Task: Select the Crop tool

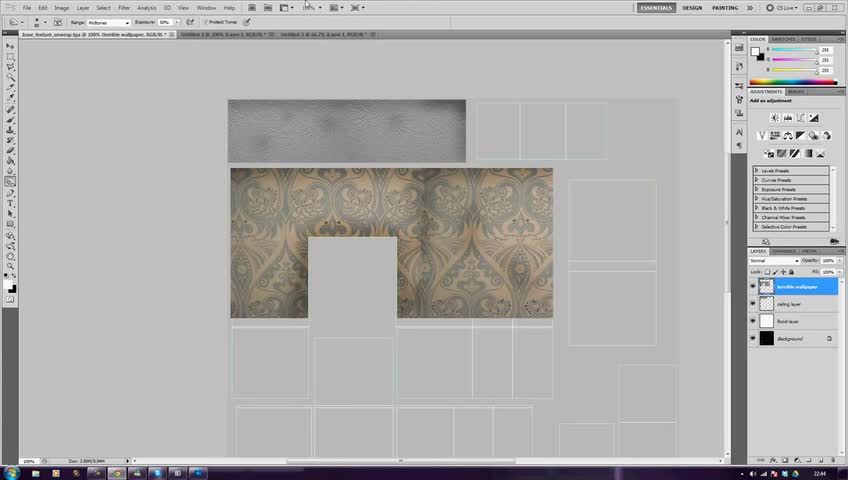Action: [x=10, y=88]
